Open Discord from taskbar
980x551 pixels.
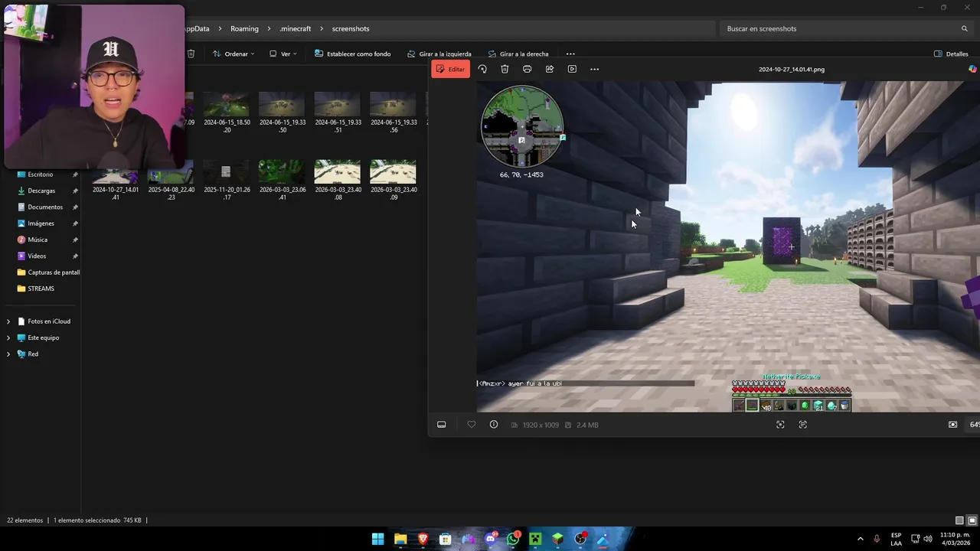pos(491,540)
